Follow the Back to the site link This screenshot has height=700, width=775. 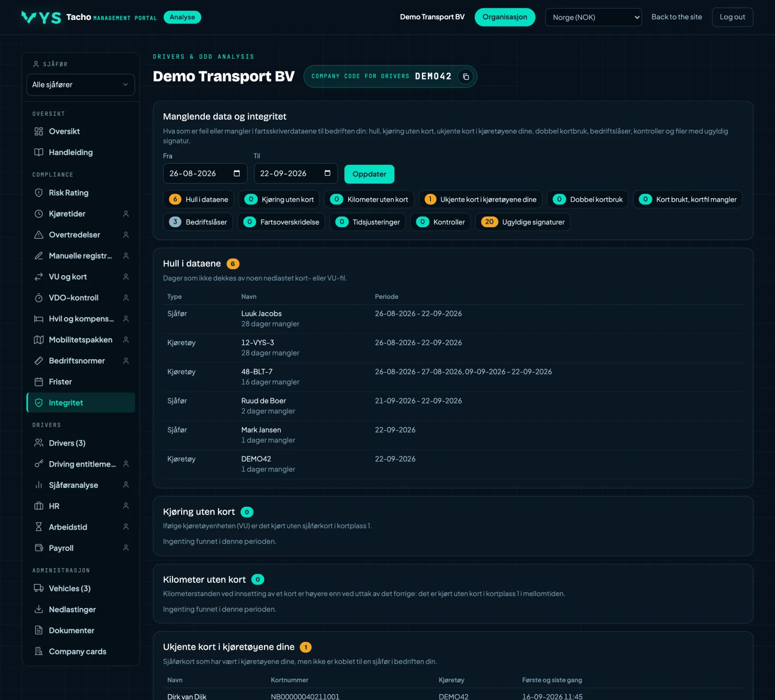click(677, 17)
